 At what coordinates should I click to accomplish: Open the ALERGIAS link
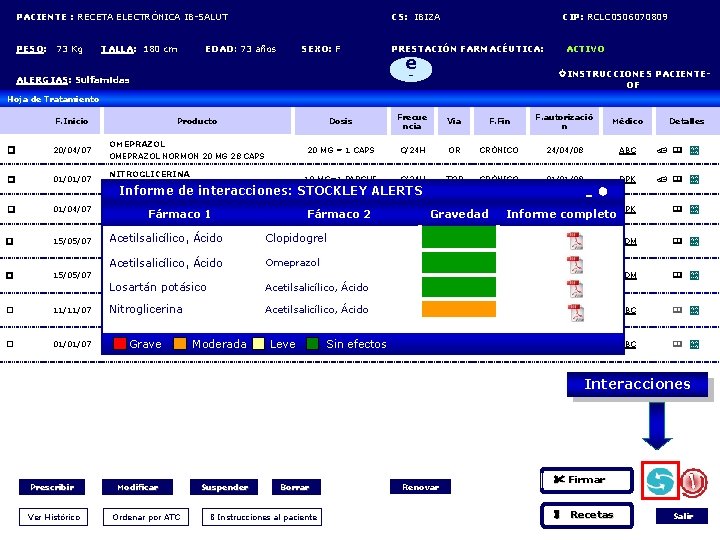coord(43,80)
